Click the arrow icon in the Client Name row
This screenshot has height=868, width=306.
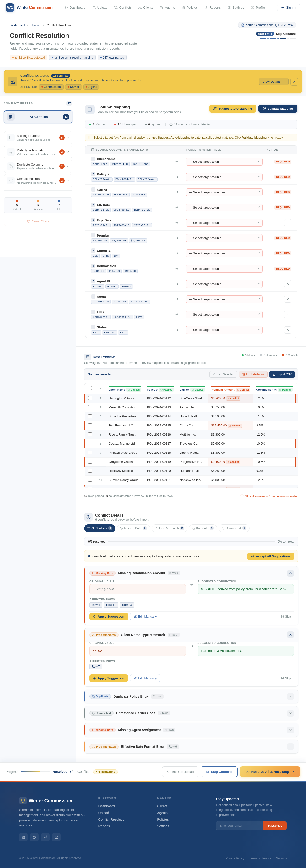(177, 162)
